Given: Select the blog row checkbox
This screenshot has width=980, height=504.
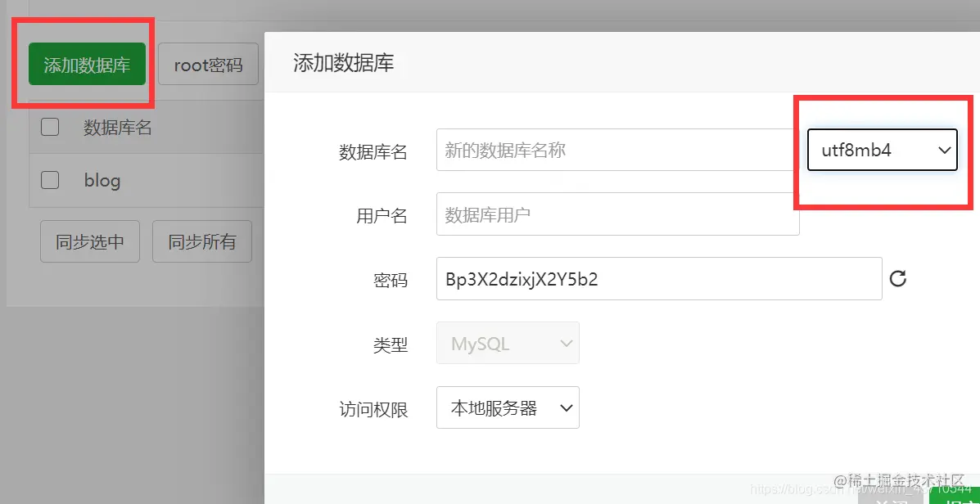Looking at the screenshot, I should [50, 180].
